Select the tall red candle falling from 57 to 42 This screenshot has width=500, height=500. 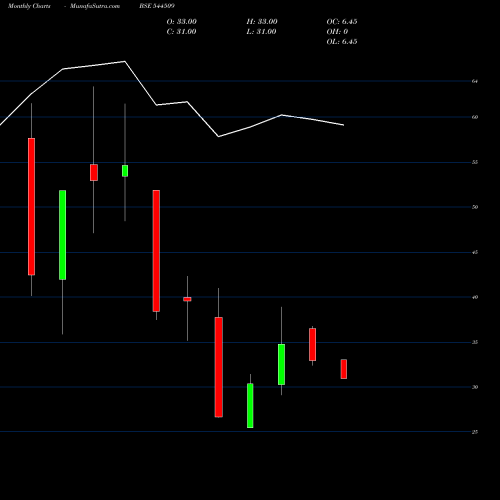[x=31, y=207]
